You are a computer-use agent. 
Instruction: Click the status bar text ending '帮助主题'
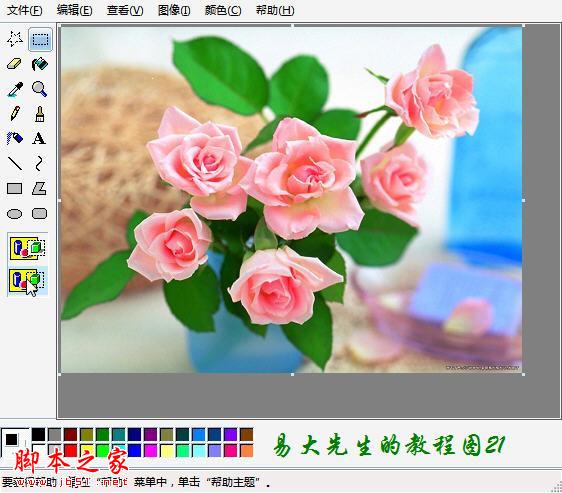[136, 482]
